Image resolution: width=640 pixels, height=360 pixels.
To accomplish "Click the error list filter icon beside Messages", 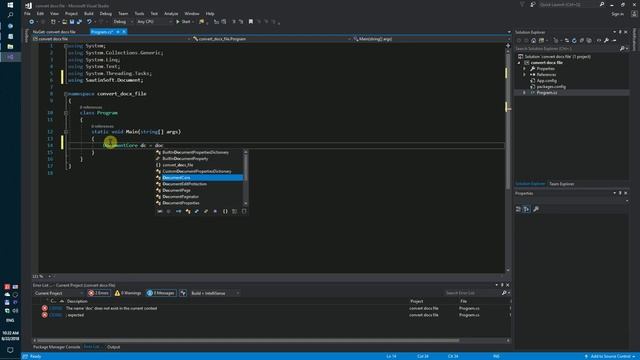I will [x=183, y=293].
